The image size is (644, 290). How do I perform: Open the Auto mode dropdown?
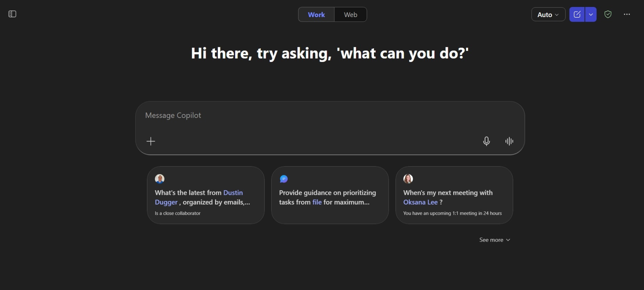[548, 15]
